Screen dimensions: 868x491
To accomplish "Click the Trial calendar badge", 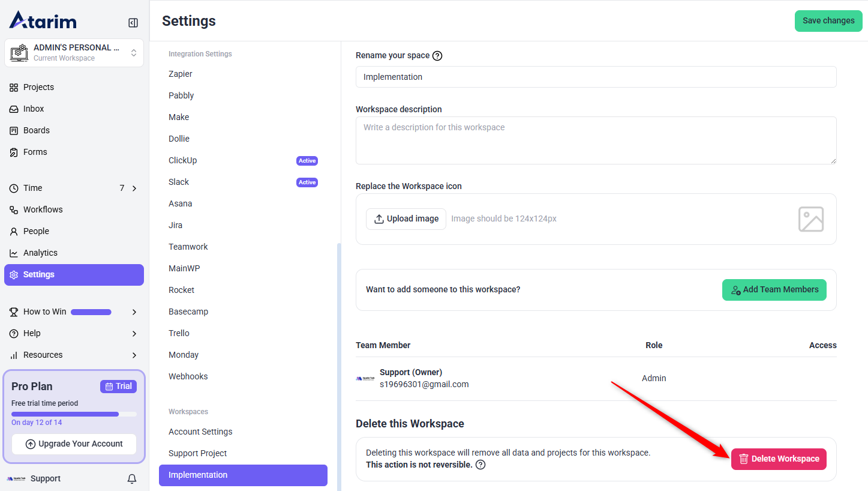I will tap(118, 387).
